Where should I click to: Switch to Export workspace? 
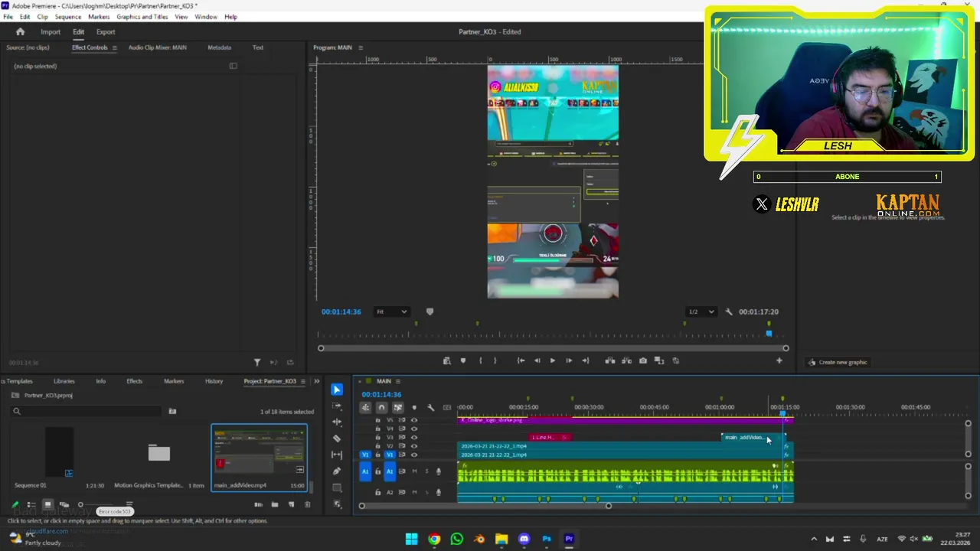pos(106,32)
